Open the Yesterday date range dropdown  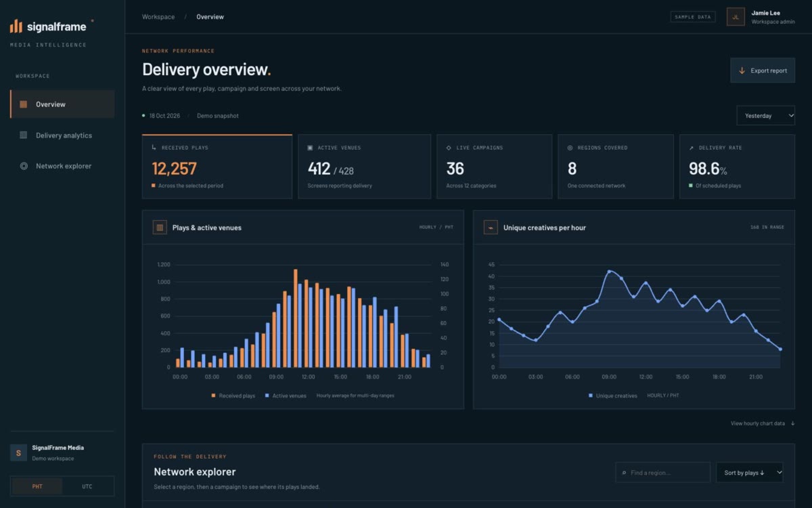point(765,116)
